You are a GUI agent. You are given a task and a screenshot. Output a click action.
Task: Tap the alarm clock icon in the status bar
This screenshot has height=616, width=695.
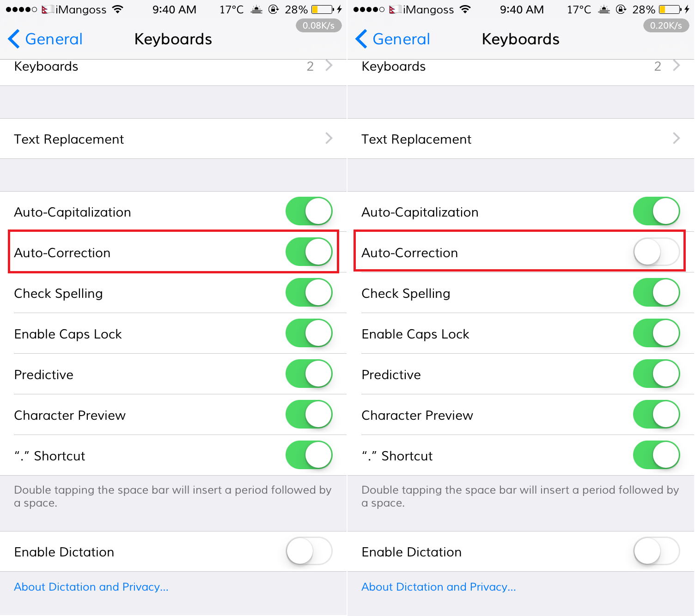pos(256,9)
